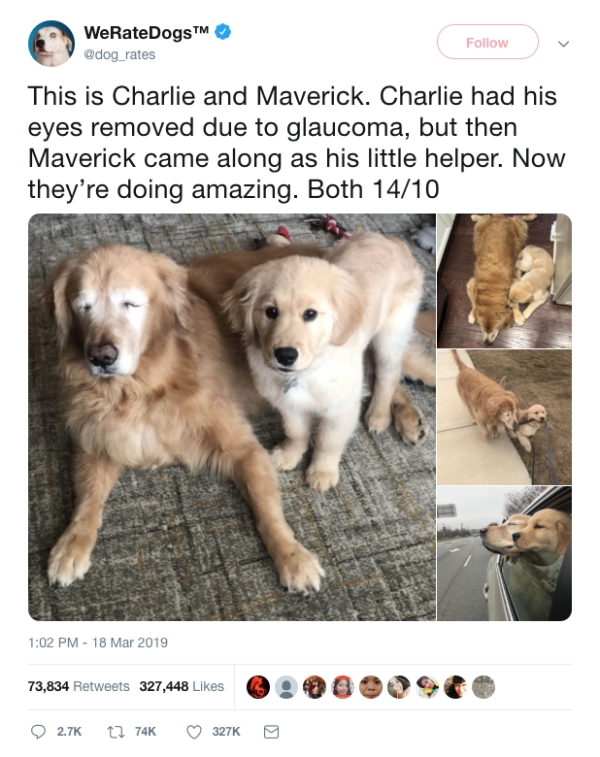Open the photo of dogs walking on sidewalk
600x757 pixels.
[504, 417]
